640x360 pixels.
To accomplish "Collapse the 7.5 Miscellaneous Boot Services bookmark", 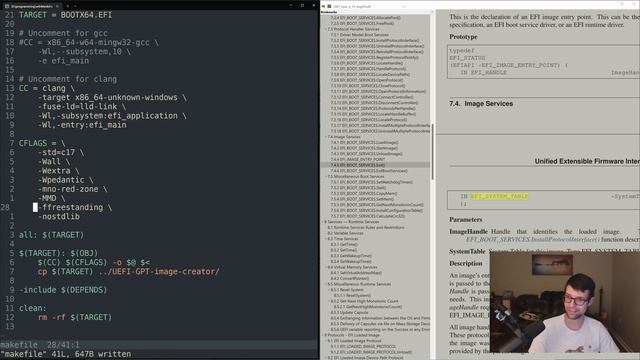I will 326,176.
